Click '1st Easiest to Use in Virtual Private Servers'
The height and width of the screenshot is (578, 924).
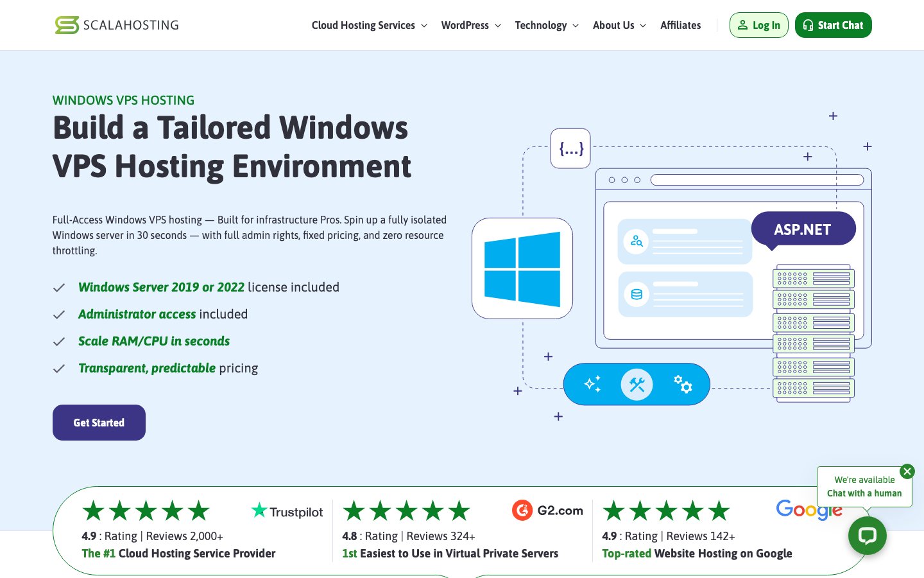tap(450, 554)
